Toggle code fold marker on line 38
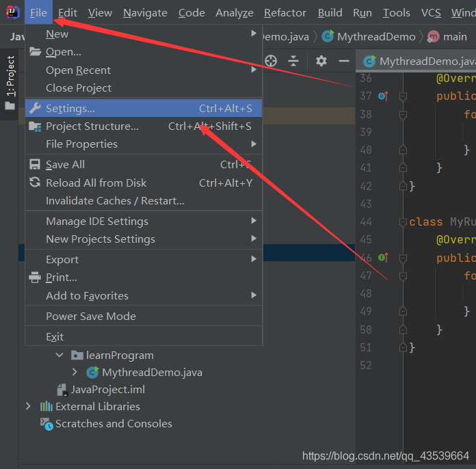 [403, 115]
